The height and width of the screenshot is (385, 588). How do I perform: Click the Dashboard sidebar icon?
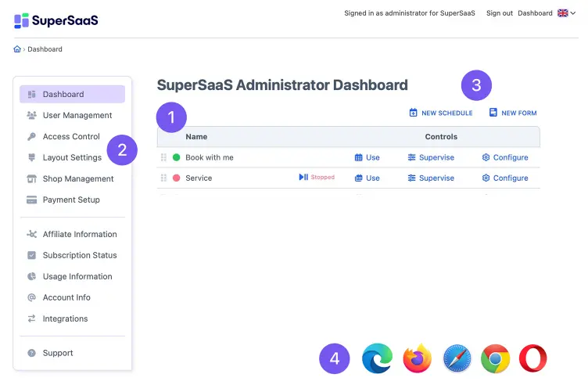[31, 94]
